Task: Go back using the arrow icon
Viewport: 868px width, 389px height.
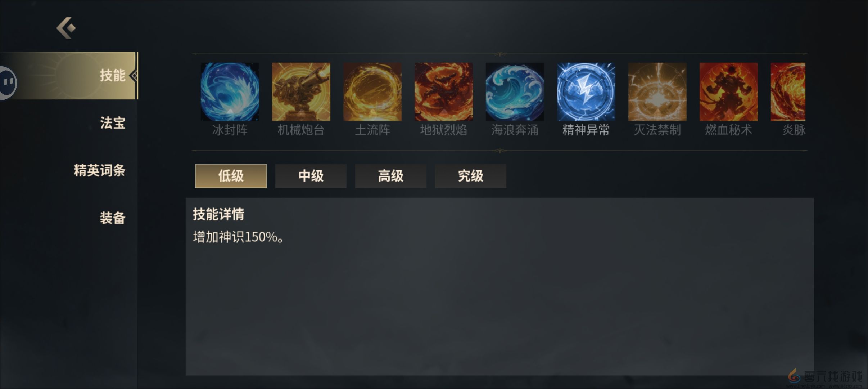Action: point(66,28)
